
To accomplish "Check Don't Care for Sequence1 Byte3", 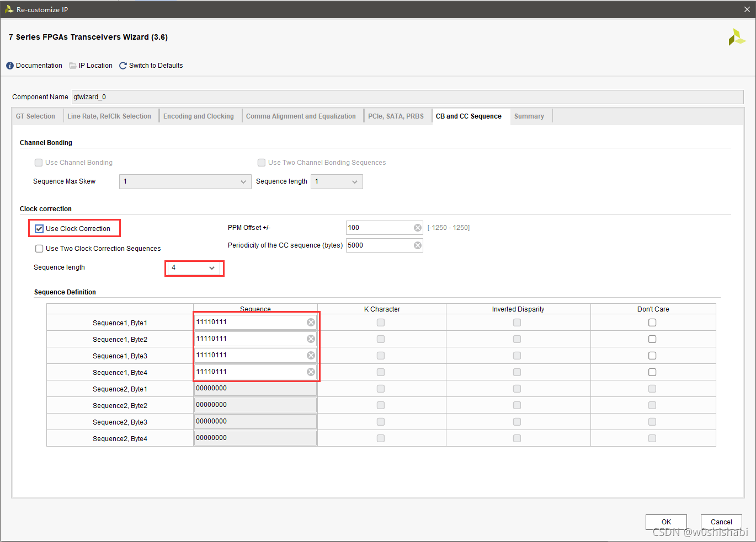I will (x=652, y=356).
